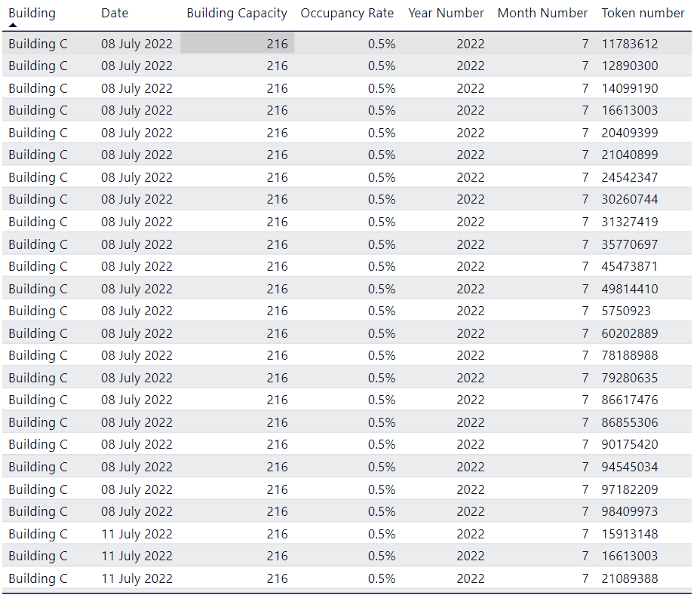
Task: Click the 11 July 2022 date in row 15913148
Action: tap(137, 534)
